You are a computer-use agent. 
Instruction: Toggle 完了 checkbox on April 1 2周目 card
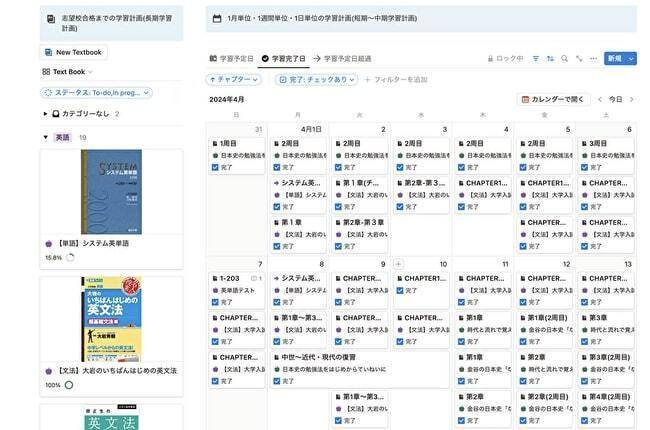(276, 168)
